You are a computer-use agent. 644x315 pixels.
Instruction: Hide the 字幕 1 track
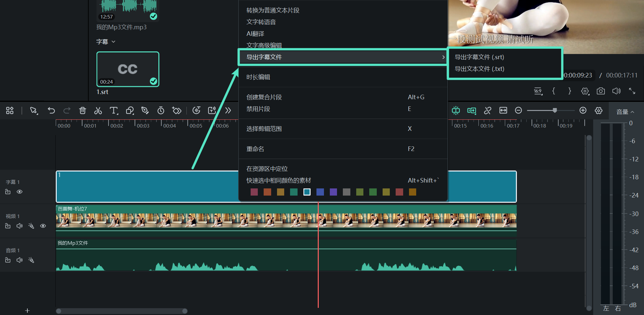click(20, 192)
